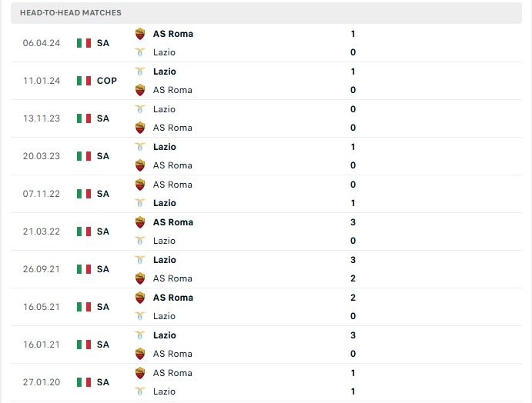Click Lazio crest in 26.09.21 match
Viewport: 532px width, 403px height.
point(140,260)
